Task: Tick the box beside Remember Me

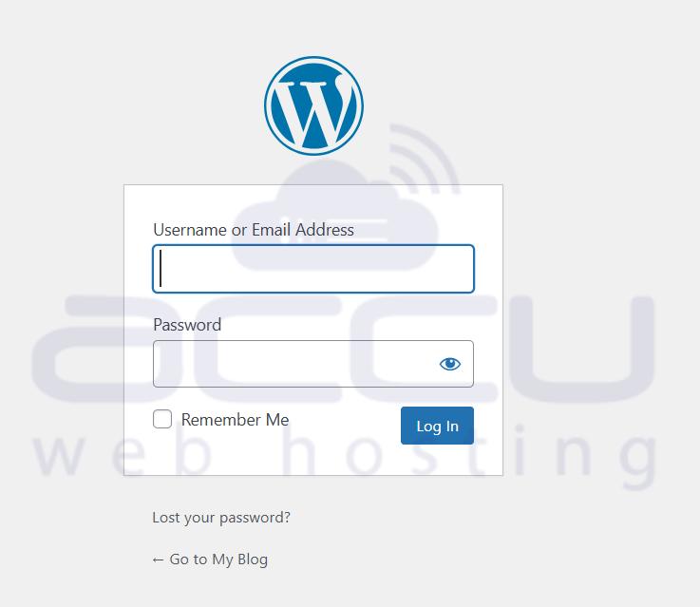Action: (x=162, y=419)
